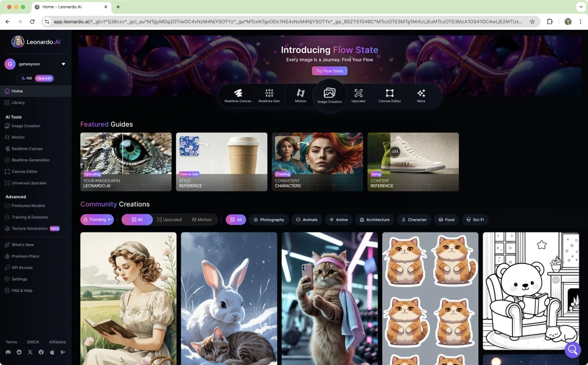The width and height of the screenshot is (588, 365).
Task: Select the Anime category chip
Action: coord(338,220)
